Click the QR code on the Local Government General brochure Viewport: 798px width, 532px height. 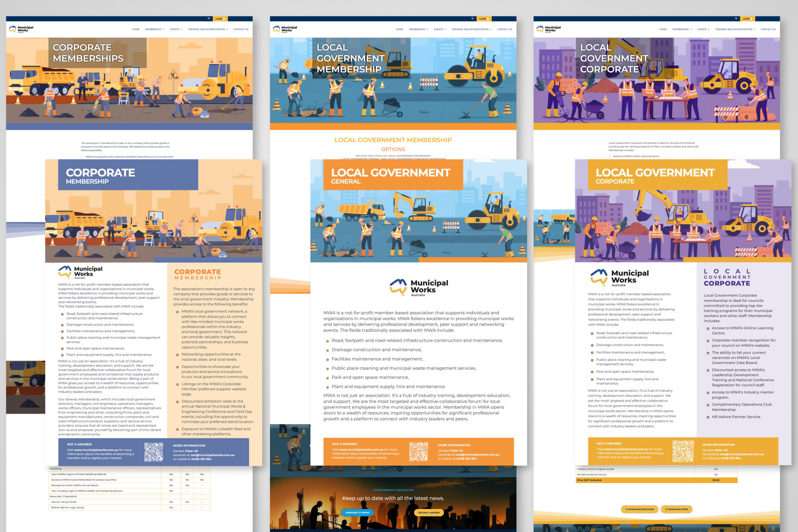coord(418,451)
